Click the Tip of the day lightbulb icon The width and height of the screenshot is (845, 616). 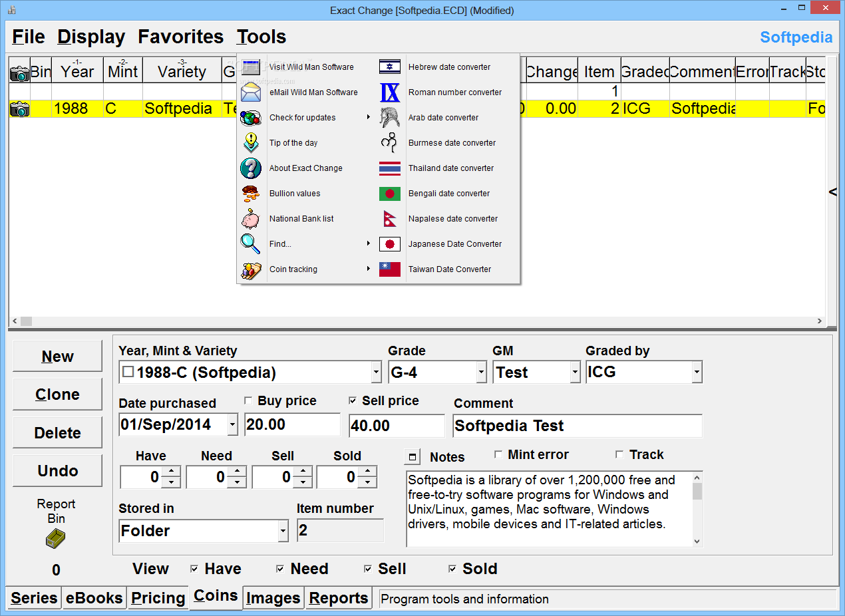251,143
